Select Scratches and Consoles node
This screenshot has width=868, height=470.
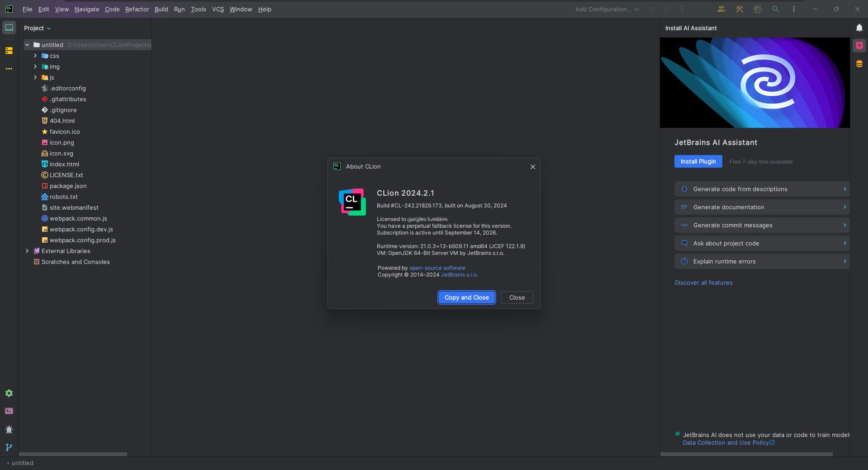coord(76,262)
